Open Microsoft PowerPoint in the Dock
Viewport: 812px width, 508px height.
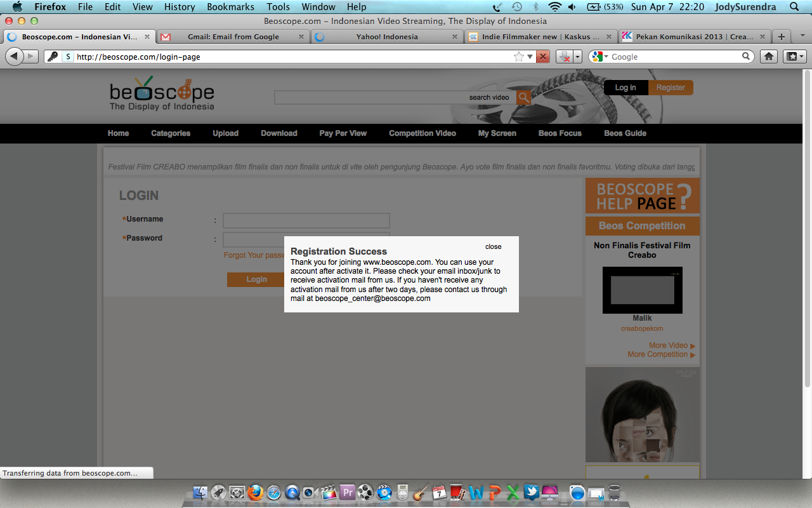coord(494,492)
